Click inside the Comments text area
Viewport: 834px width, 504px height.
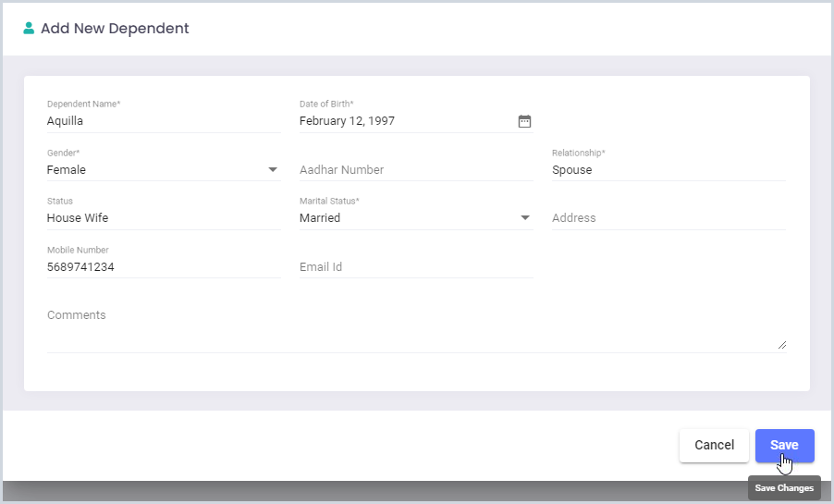click(416, 328)
